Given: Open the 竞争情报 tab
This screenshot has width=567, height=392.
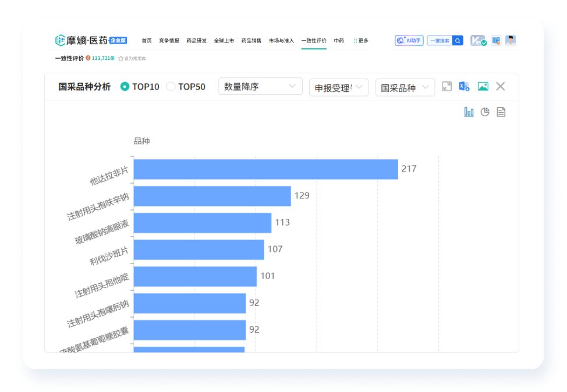Looking at the screenshot, I should click(x=169, y=41).
